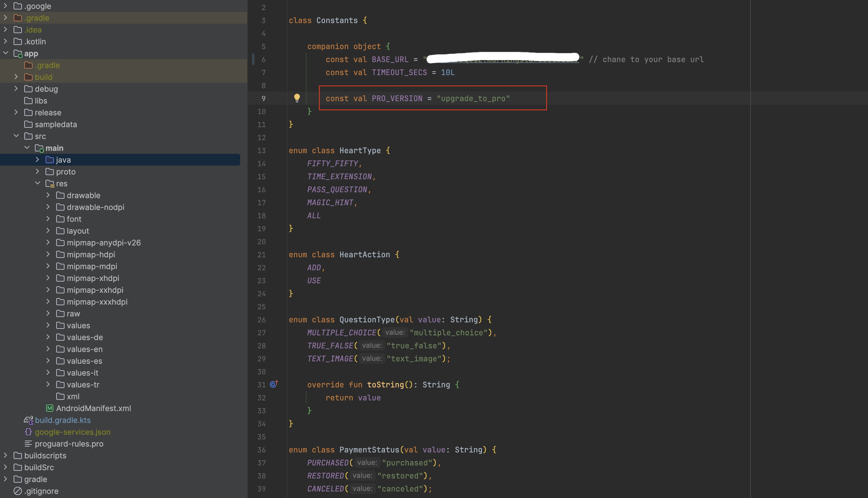Click the JSON braces icon beside google-services.json
The width and height of the screenshot is (868, 498).
point(28,432)
